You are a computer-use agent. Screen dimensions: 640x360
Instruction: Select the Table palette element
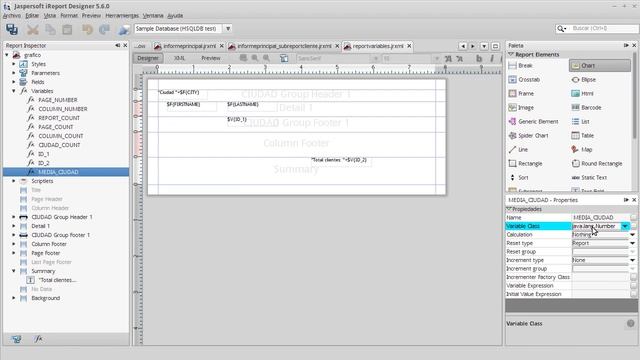pyautogui.click(x=582, y=136)
